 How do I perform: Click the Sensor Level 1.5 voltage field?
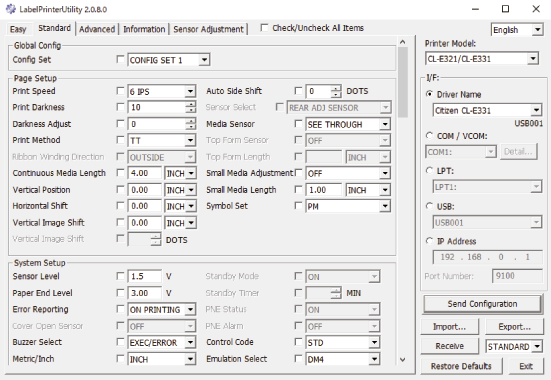pyautogui.click(x=144, y=276)
